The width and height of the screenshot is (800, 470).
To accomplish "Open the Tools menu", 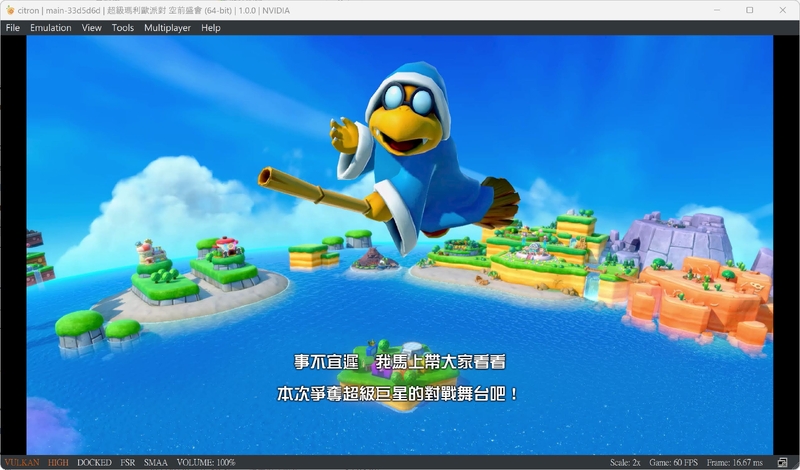I will point(122,28).
